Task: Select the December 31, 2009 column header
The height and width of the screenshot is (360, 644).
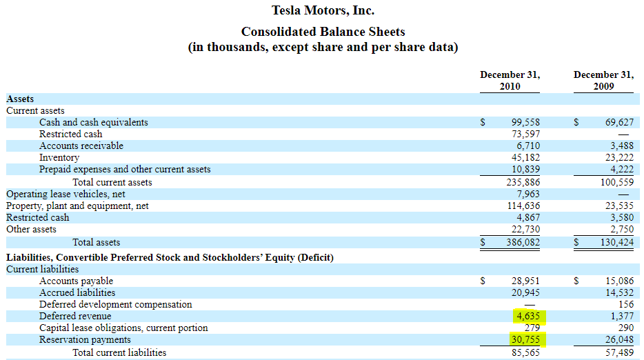Action: (x=603, y=81)
